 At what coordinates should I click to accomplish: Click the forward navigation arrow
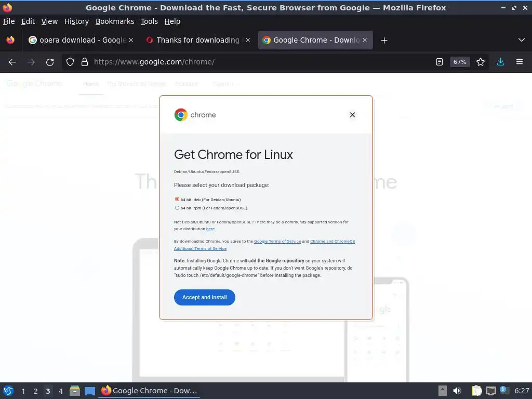(31, 62)
